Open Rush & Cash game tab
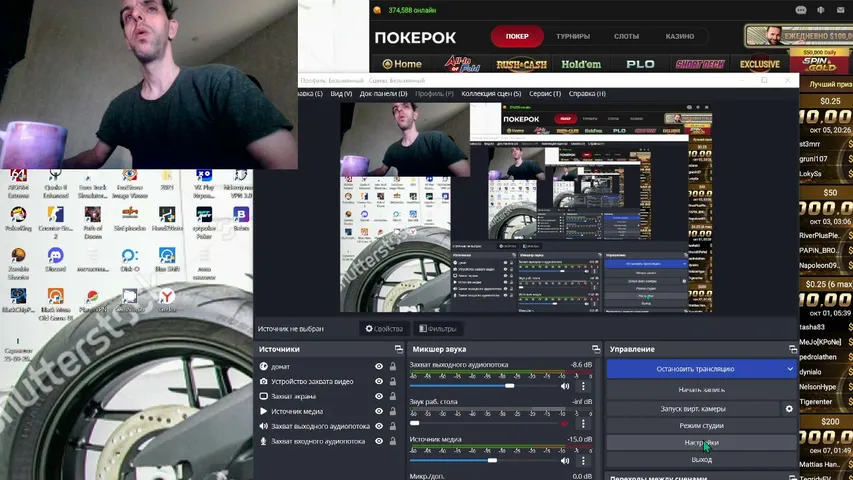This screenshot has height=480, width=853. point(521,64)
